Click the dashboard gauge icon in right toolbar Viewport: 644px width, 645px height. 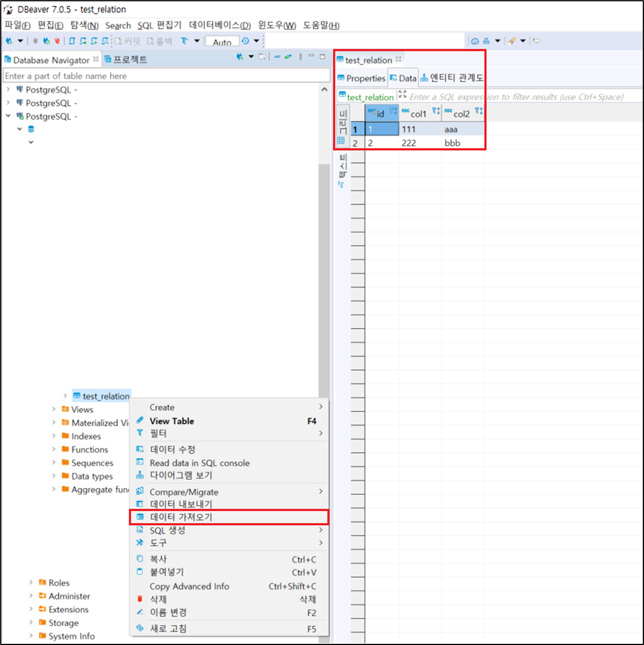(475, 41)
